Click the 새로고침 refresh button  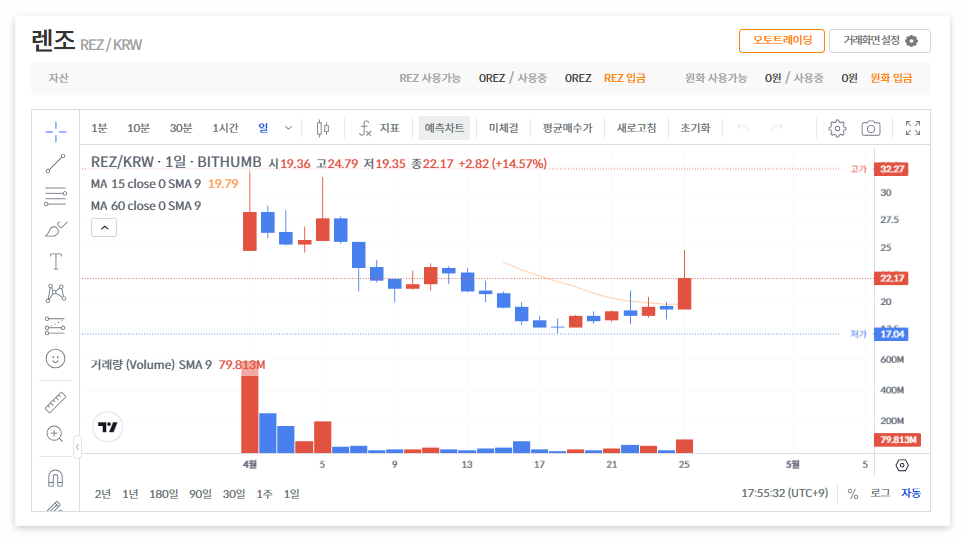click(x=636, y=128)
